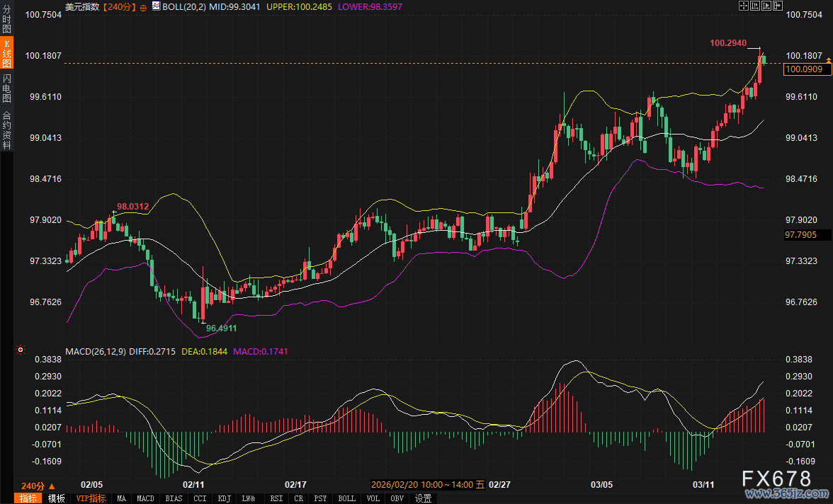Open the 闪电图 sidebar tab
This screenshot has height=504, width=833.
[6, 88]
